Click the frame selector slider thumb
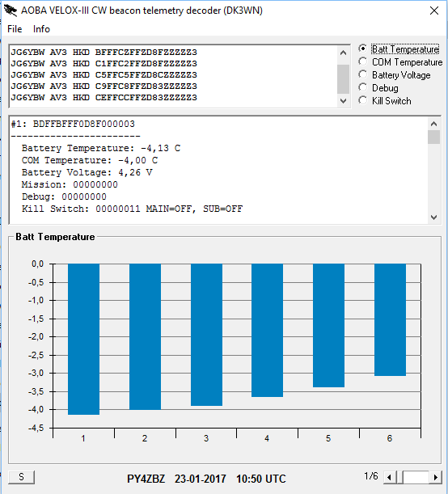 point(399,477)
